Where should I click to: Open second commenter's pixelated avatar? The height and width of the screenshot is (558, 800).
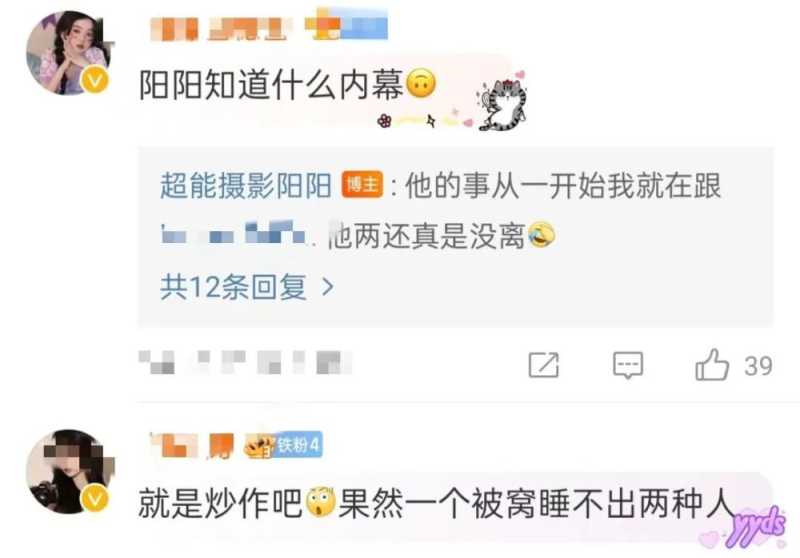(x=70, y=472)
